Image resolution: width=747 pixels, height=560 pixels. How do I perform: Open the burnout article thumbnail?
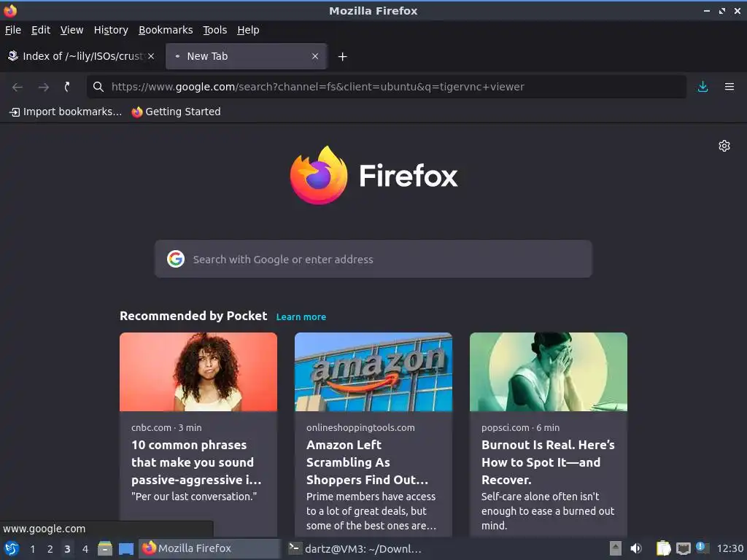549,372
